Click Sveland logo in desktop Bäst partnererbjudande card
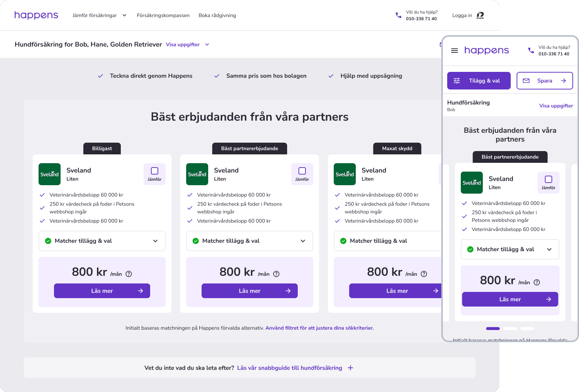Viewport: 579px width, 392px height. (x=197, y=174)
